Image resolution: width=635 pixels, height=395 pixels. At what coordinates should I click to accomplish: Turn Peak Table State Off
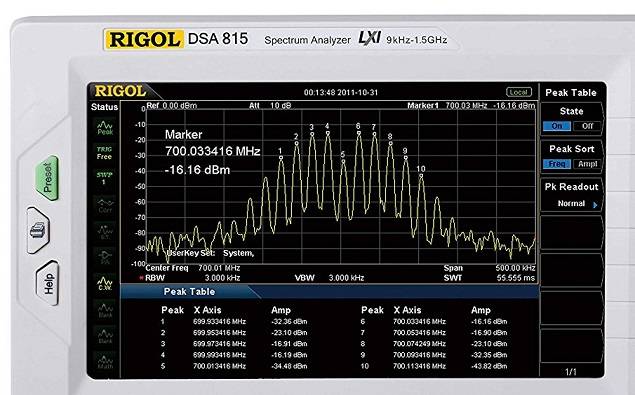[x=587, y=126]
